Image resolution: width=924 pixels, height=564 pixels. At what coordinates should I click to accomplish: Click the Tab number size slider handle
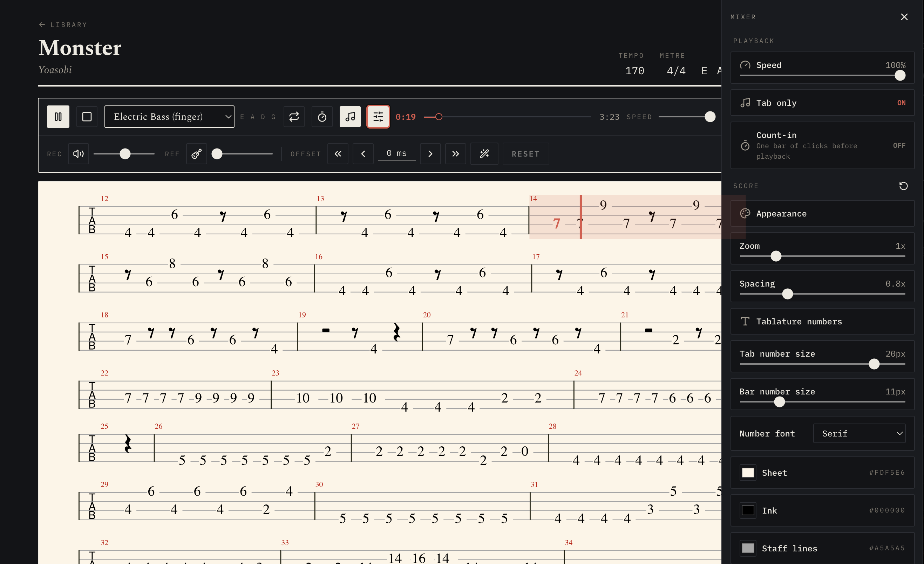874,364
